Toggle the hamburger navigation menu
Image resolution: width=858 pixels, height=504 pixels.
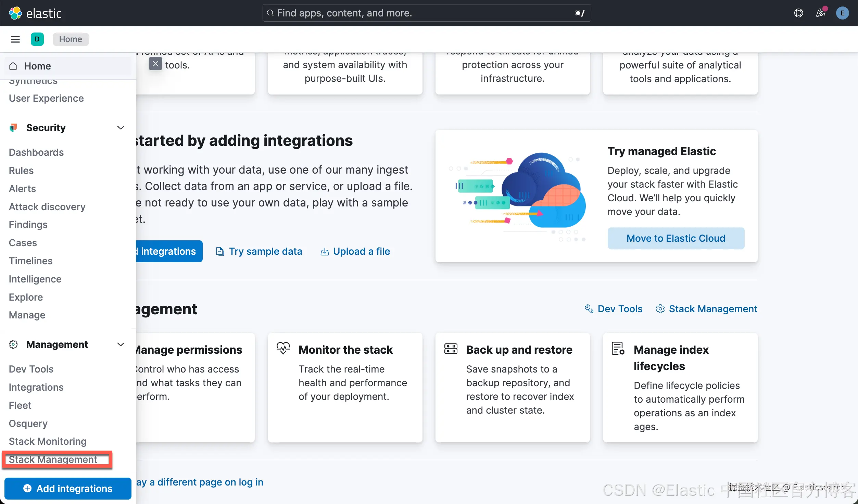[15, 39]
